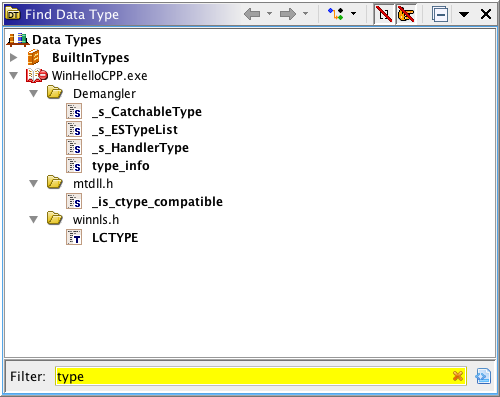
Task: Open the back history dropdown arrow
Action: click(x=270, y=14)
